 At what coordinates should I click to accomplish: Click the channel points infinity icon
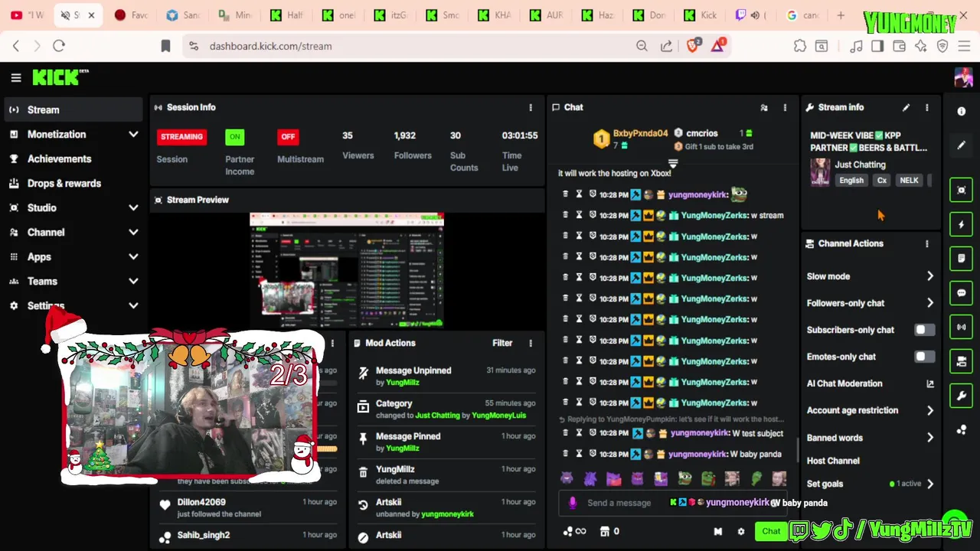click(x=574, y=531)
